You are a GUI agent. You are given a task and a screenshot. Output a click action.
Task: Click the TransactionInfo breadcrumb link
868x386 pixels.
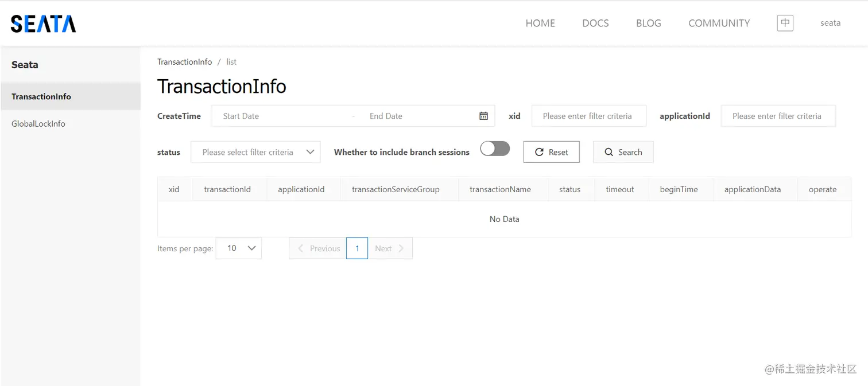pos(184,61)
